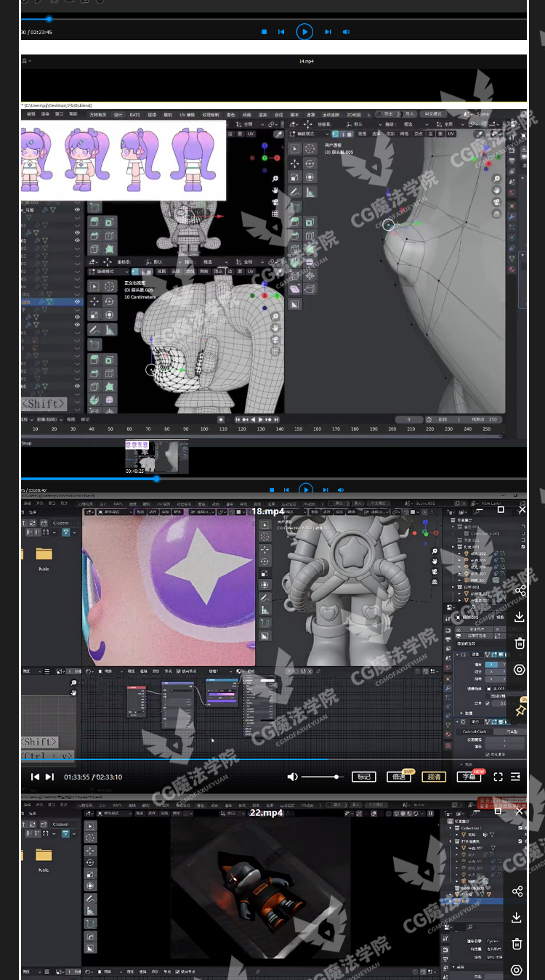Screen dimensions: 545x980
Task: Click zoom magnifier gizmo in 14.mp4 right viewport
Action: coord(496,179)
